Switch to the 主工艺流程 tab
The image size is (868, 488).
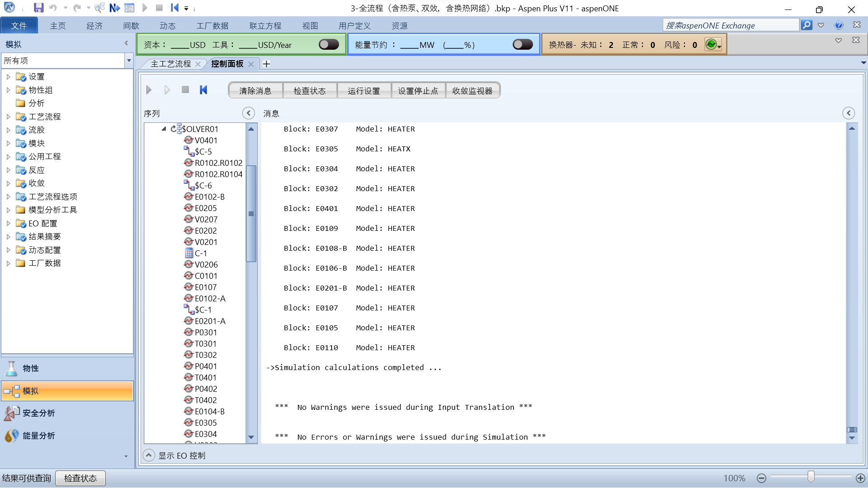pos(171,64)
